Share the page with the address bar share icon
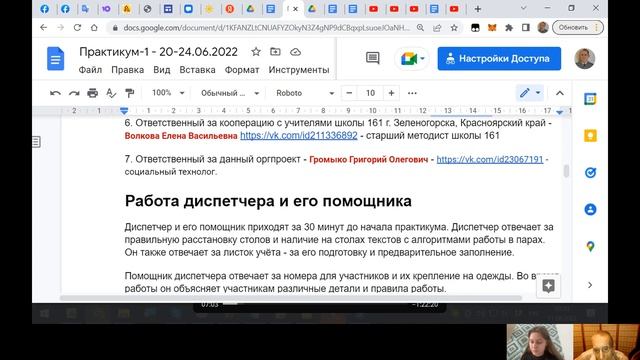Image resolution: width=640 pixels, height=360 pixels. 437,28
